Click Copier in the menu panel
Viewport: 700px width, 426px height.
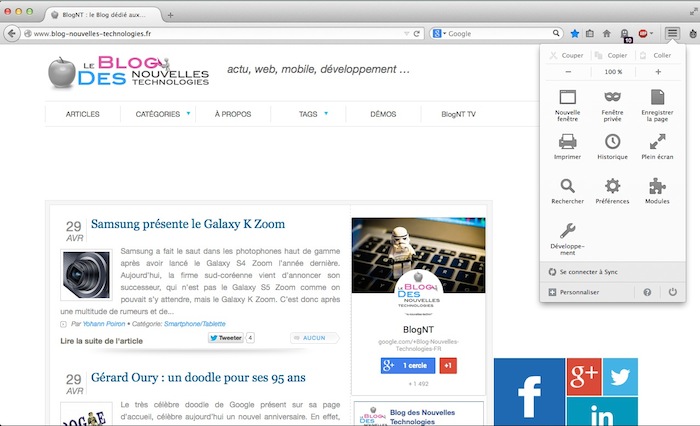[612, 55]
